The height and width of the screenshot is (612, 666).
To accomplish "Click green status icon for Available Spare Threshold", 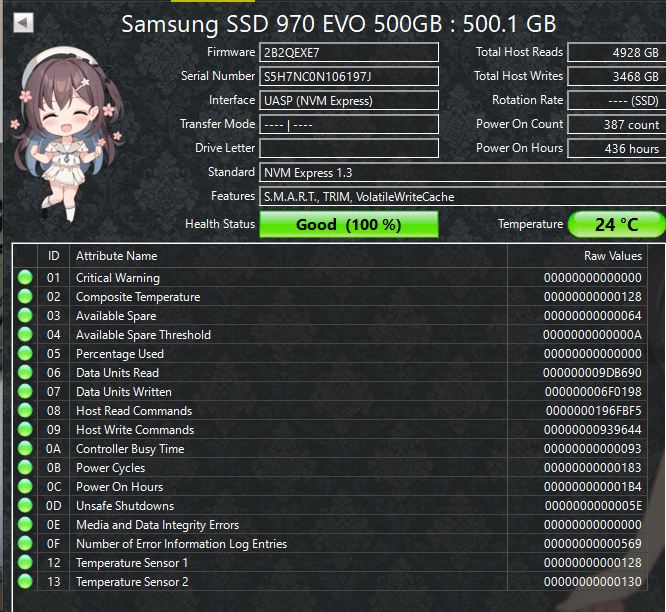I will (25, 335).
